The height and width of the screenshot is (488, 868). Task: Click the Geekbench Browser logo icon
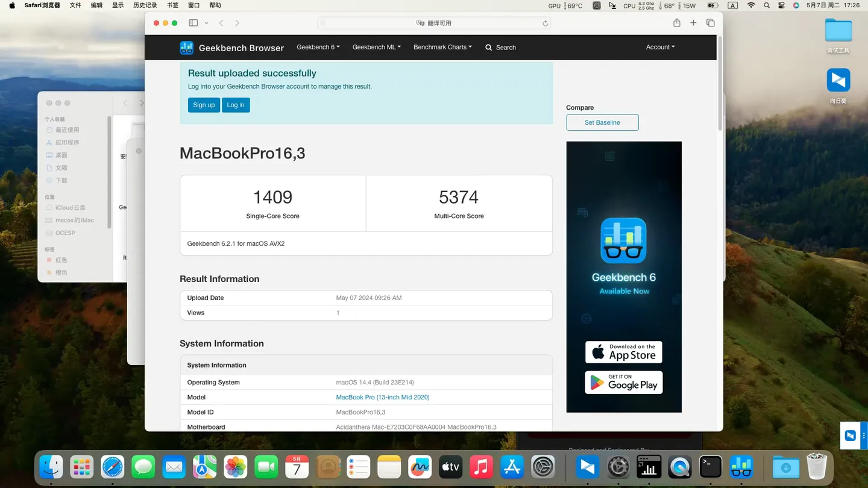coord(187,48)
